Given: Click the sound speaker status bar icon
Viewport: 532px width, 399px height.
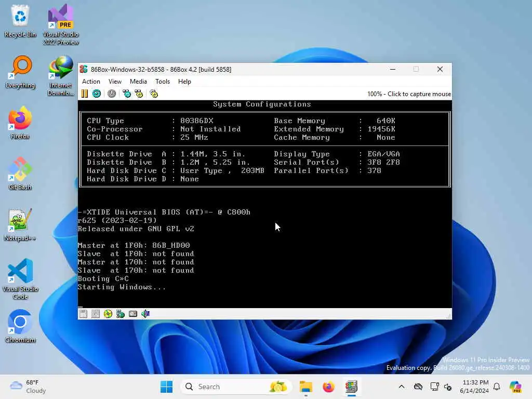Looking at the screenshot, I should pos(145,314).
